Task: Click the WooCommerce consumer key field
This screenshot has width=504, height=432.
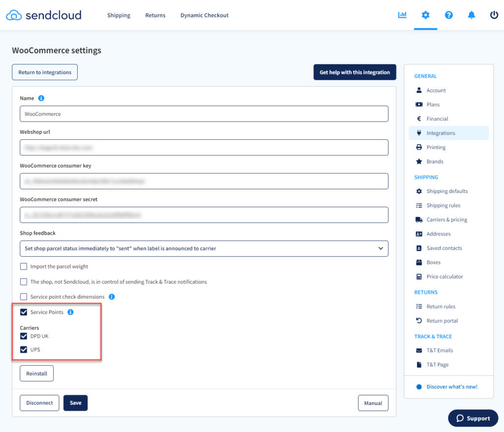Action: click(x=204, y=181)
